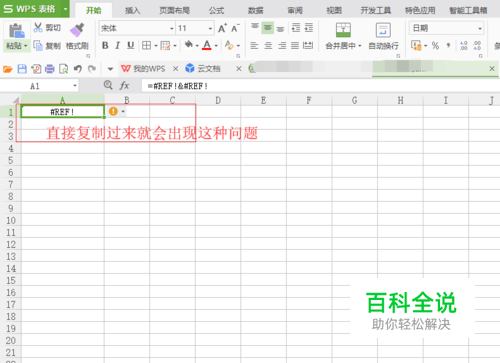The height and width of the screenshot is (363, 500).
Task: Click the Copy (复制) icon
Action: point(38,45)
